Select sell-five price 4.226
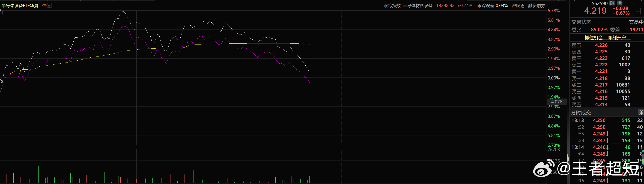 601,45
